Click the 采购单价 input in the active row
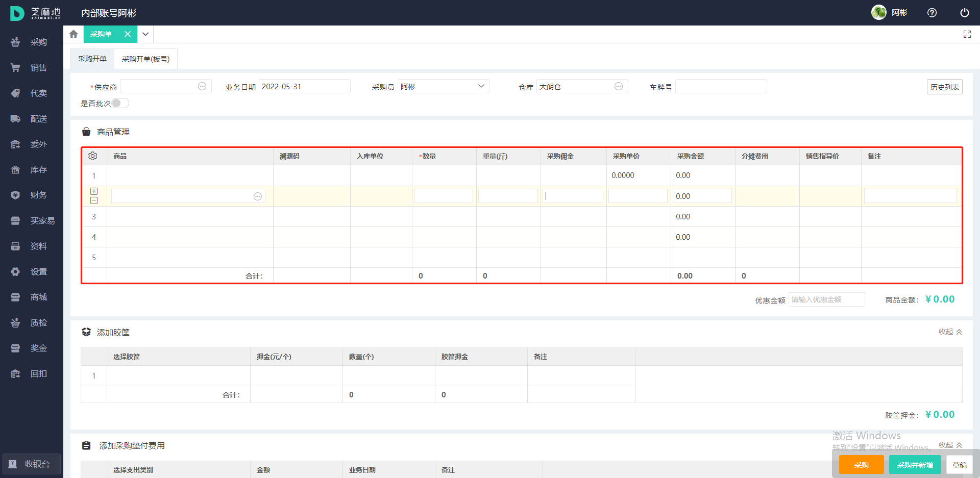 point(638,196)
